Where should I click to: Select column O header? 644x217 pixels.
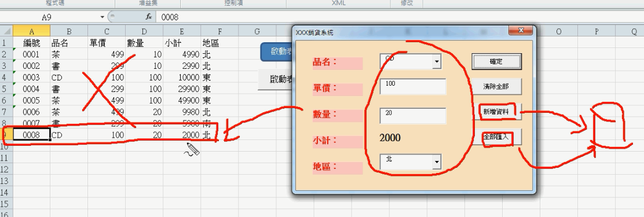coord(559,31)
